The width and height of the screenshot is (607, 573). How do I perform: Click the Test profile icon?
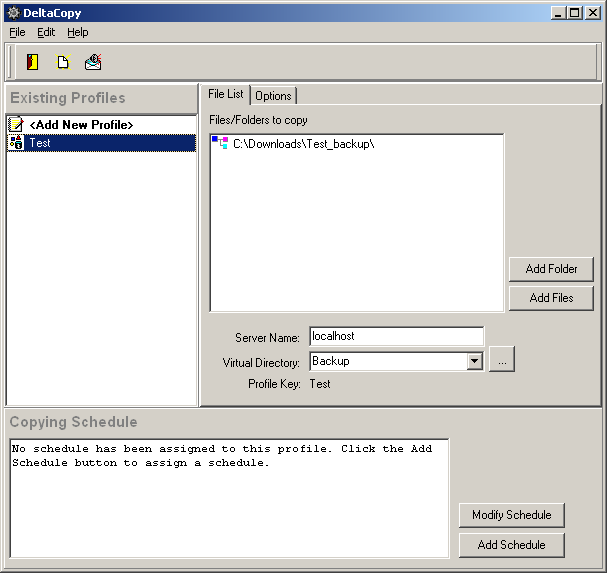coord(16,142)
